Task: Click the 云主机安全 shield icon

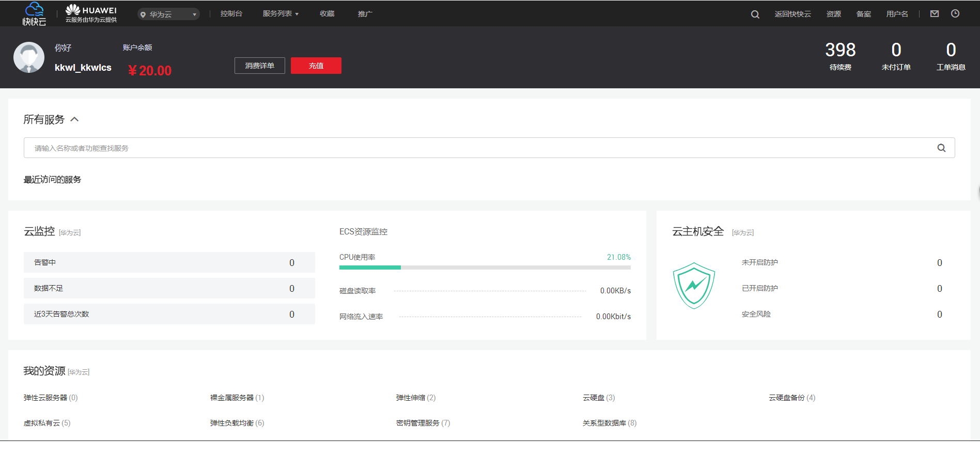Action: coord(694,286)
